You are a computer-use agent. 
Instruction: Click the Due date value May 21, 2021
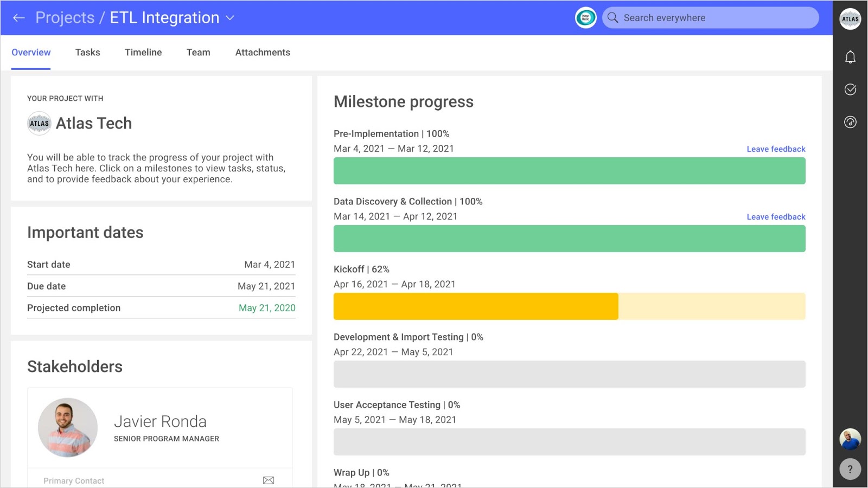pos(266,286)
